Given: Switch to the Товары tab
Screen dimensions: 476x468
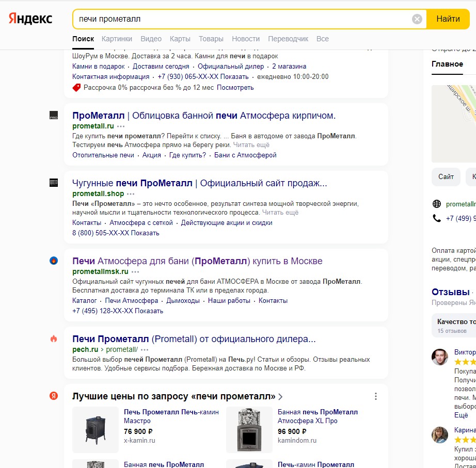Looking at the screenshot, I should tap(211, 39).
